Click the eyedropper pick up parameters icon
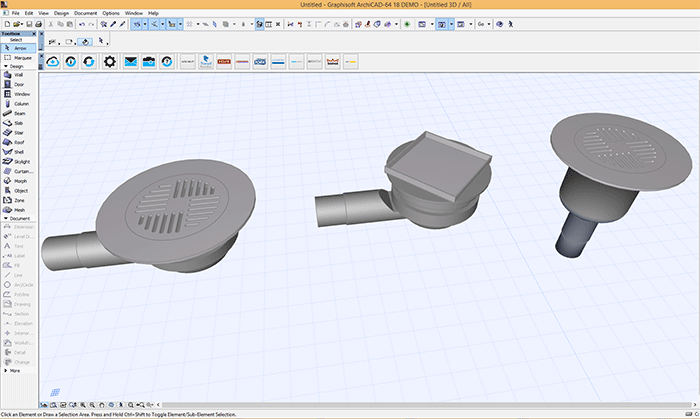This screenshot has height=419, width=700. [113, 24]
